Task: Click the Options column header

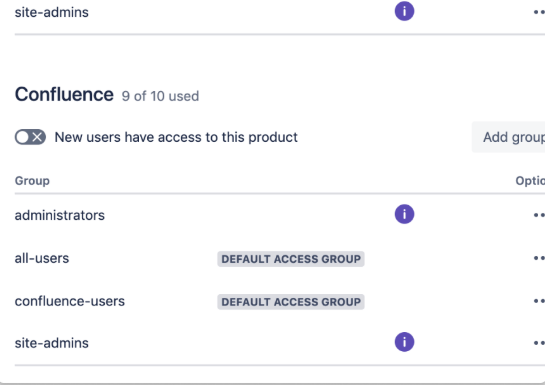Action: (530, 181)
